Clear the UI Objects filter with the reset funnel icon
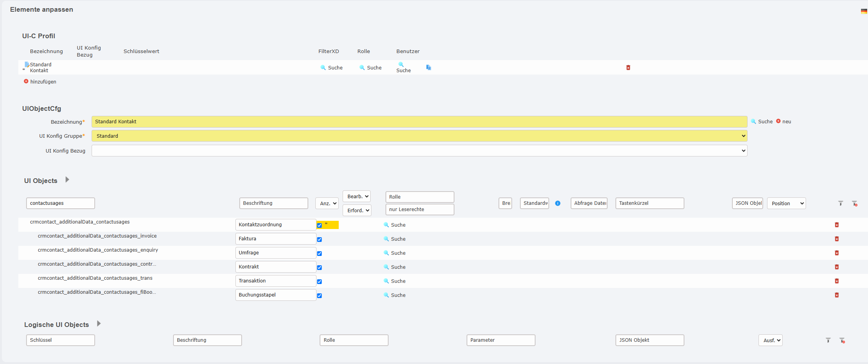868x364 pixels. tap(854, 203)
